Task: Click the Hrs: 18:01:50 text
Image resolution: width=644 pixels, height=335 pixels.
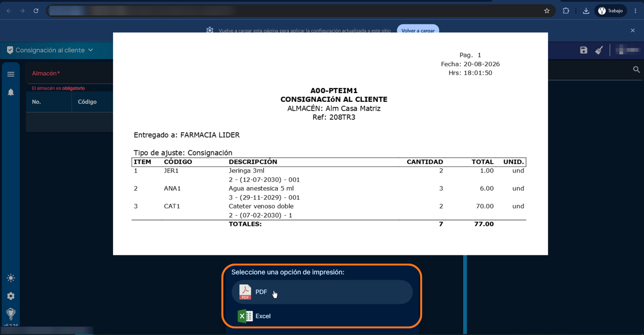Action: coord(470,73)
